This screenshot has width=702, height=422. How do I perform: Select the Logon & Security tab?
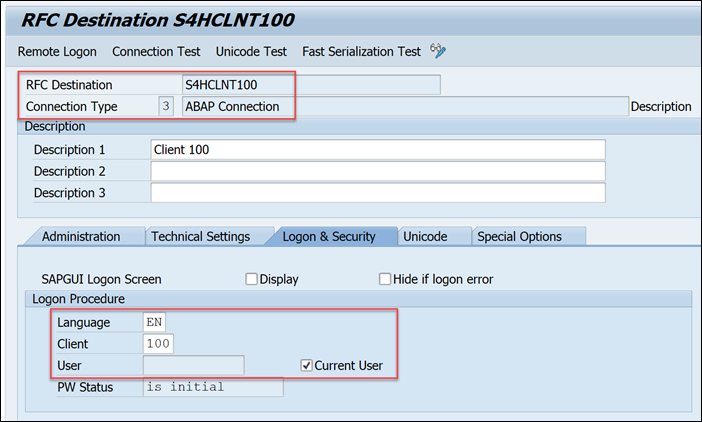[329, 236]
